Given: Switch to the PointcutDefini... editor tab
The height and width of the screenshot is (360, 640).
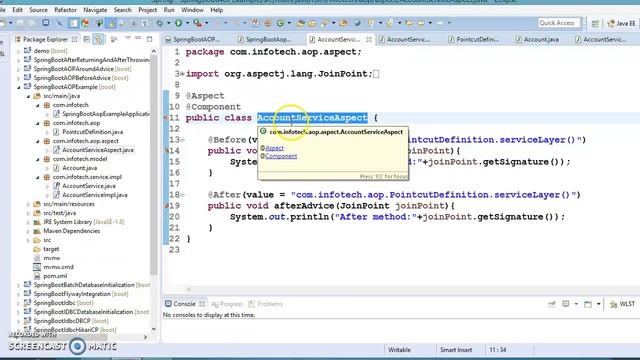Looking at the screenshot, I should [474, 39].
